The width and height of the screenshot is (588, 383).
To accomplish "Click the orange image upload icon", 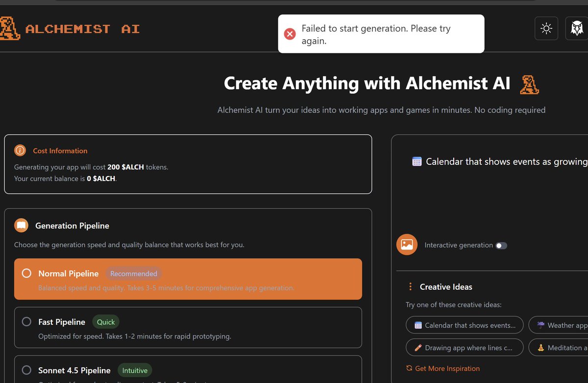I will [x=407, y=244].
